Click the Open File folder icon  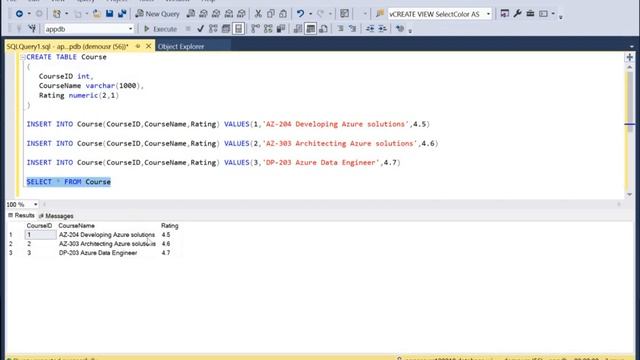coord(97,14)
